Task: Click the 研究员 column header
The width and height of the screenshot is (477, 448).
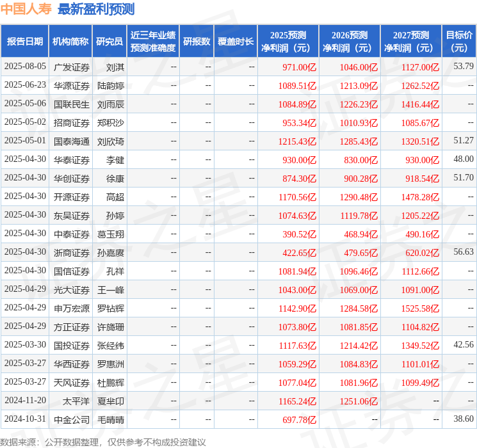Action: coord(109,42)
